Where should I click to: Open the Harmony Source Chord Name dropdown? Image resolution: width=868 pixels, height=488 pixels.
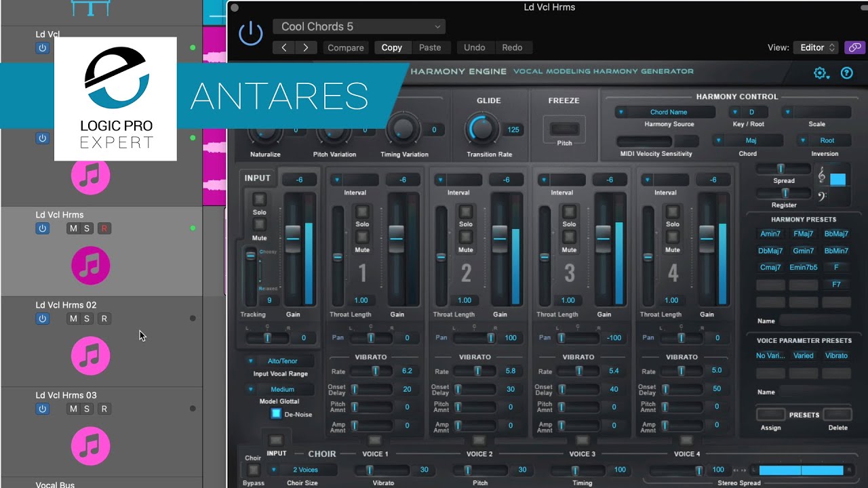(665, 112)
